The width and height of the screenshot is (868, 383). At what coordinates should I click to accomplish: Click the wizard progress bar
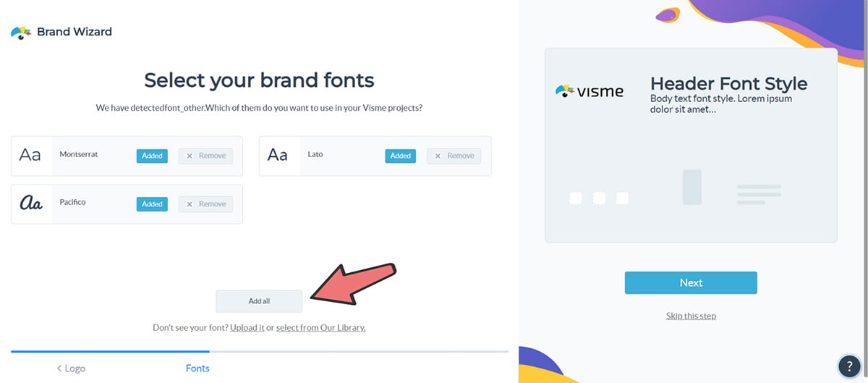click(259, 351)
